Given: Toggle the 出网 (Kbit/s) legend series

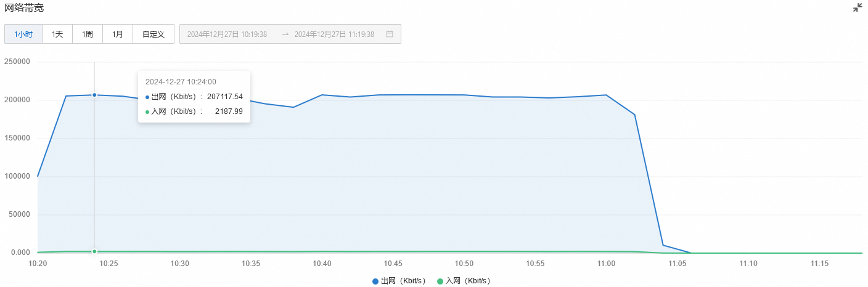Looking at the screenshot, I should pos(399,281).
